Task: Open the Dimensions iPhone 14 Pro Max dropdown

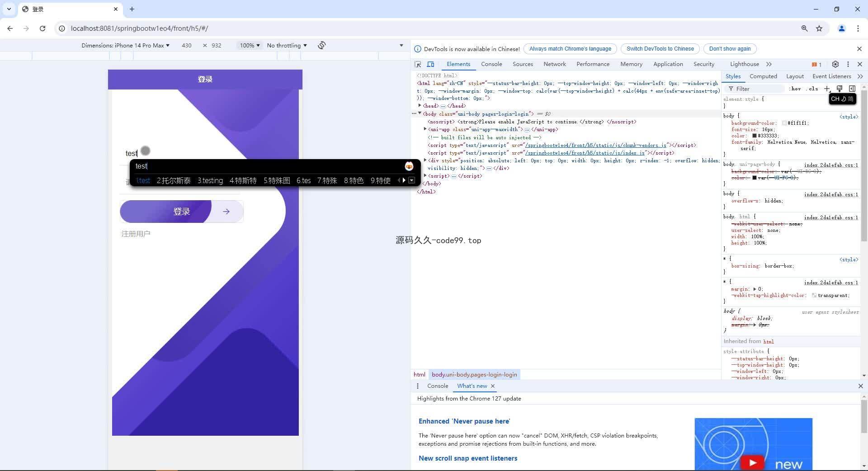Action: pos(125,45)
